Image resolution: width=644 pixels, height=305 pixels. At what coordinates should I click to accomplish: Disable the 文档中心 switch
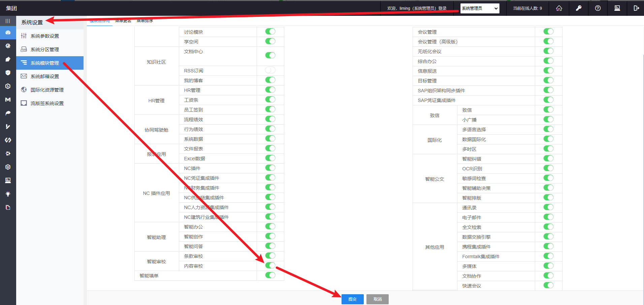[x=270, y=56]
